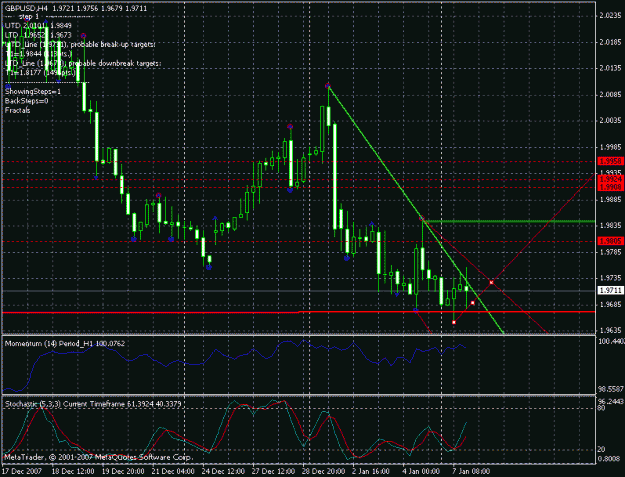Click the 1.9835 price scale value
625x477 pixels.
click(610, 226)
